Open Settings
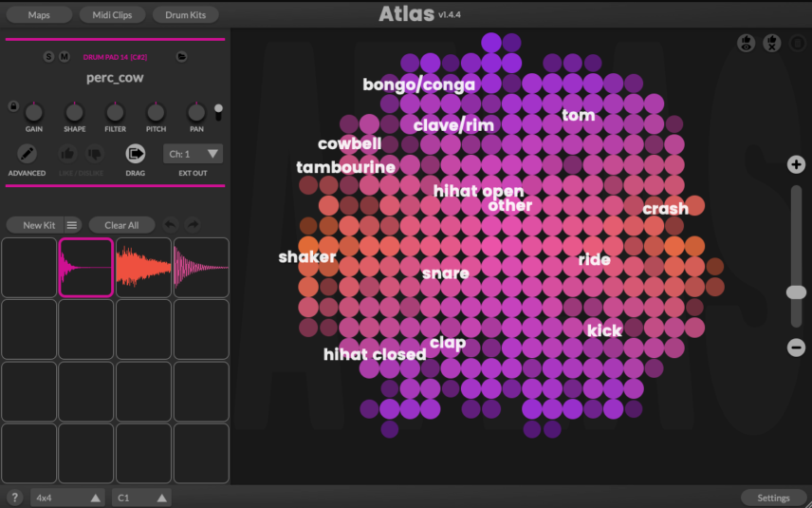812x508 pixels. (x=773, y=498)
